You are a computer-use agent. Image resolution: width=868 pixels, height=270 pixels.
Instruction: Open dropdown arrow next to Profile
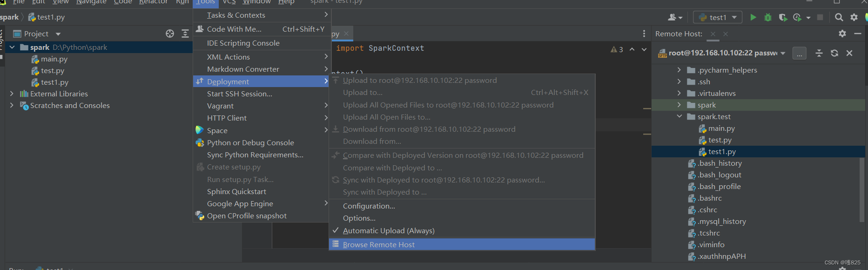(808, 18)
